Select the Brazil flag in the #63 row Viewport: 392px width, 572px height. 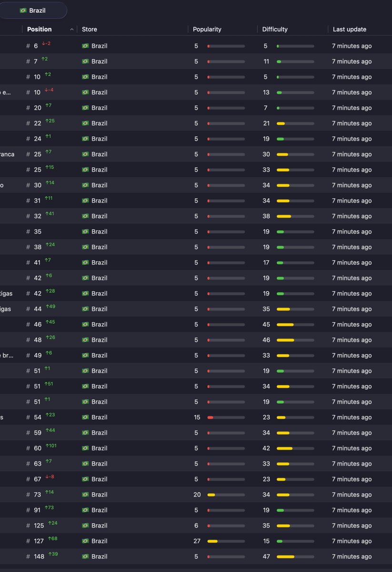click(85, 464)
